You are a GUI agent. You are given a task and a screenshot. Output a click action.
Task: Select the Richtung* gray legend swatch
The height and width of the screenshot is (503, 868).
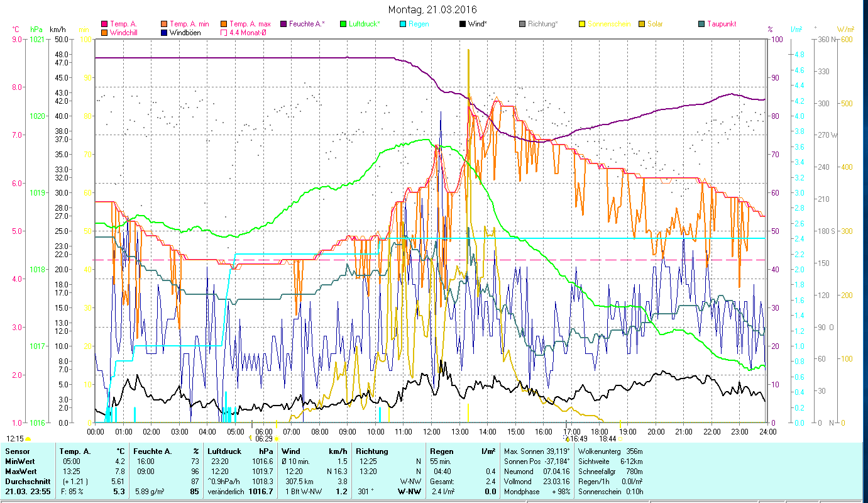pyautogui.click(x=522, y=25)
